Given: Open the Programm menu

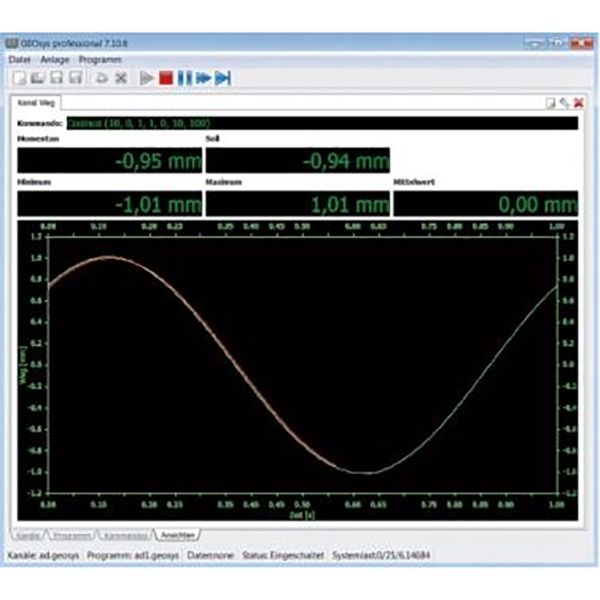Looking at the screenshot, I should point(99,61).
